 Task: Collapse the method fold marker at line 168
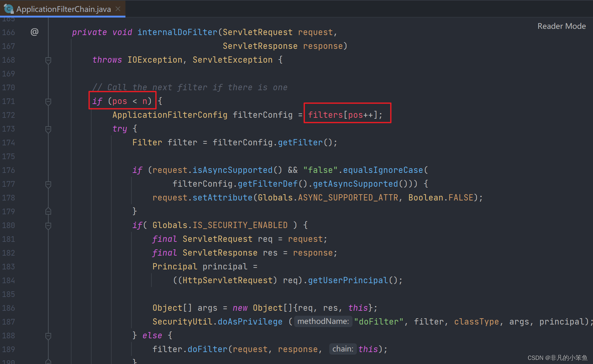pyautogui.click(x=48, y=60)
